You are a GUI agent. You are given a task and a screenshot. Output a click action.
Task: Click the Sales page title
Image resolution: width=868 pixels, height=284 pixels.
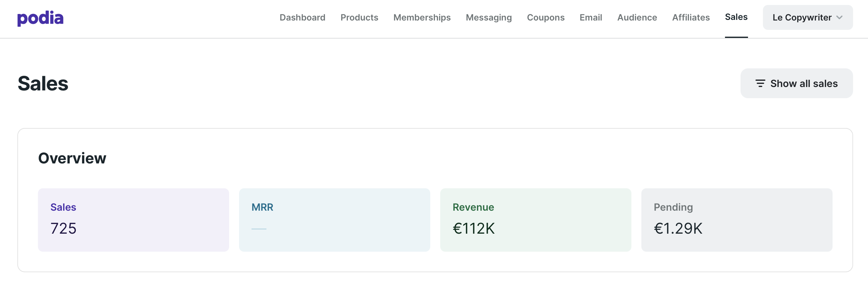point(43,84)
